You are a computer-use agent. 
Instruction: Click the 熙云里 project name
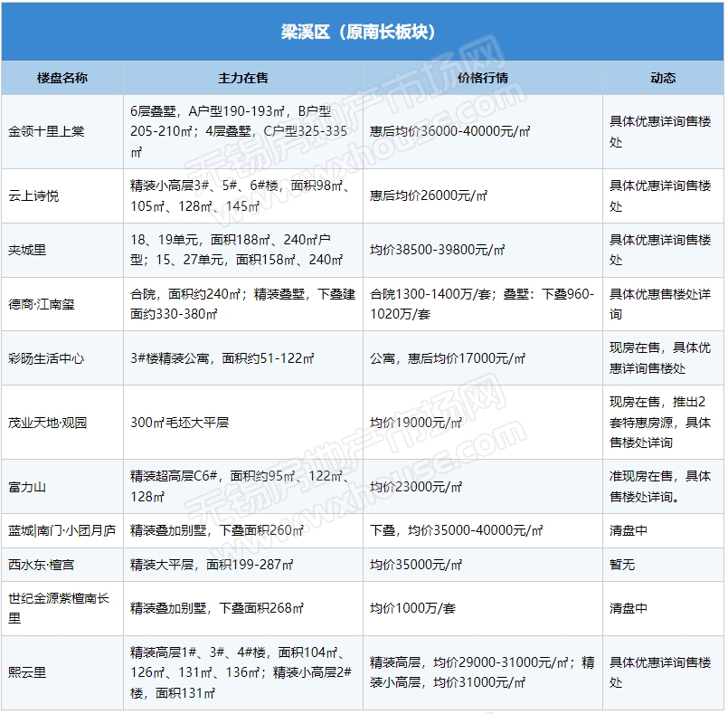[27, 672]
